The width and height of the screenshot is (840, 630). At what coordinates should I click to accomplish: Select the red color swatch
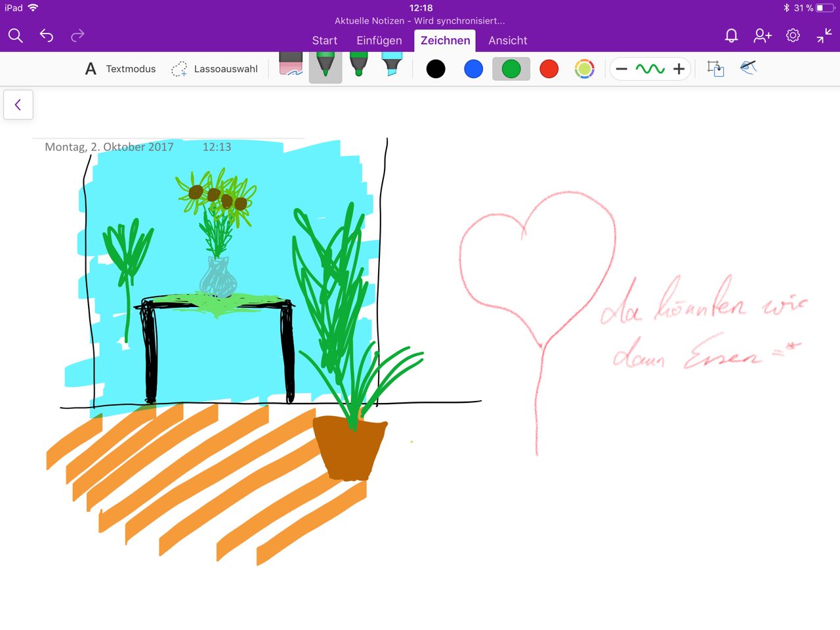tap(549, 69)
